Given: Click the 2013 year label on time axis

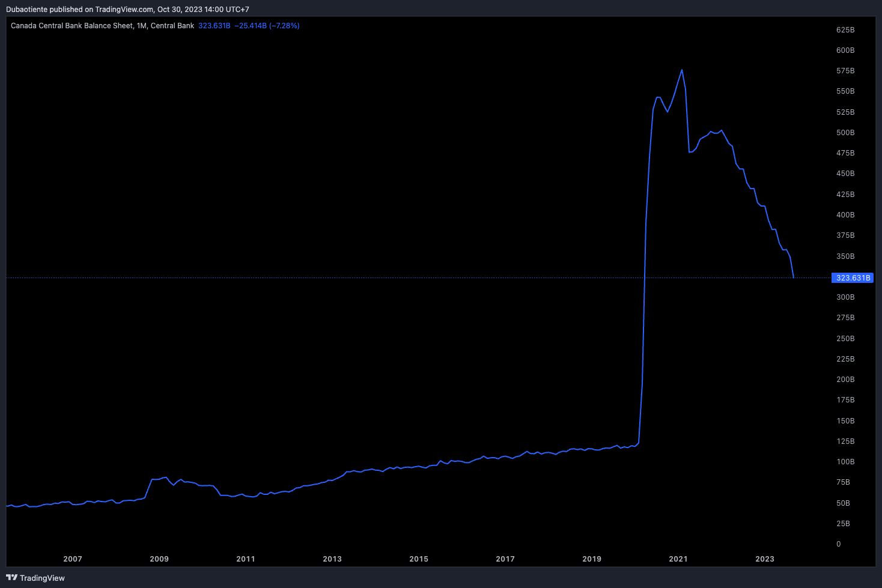Looking at the screenshot, I should click(x=332, y=559).
